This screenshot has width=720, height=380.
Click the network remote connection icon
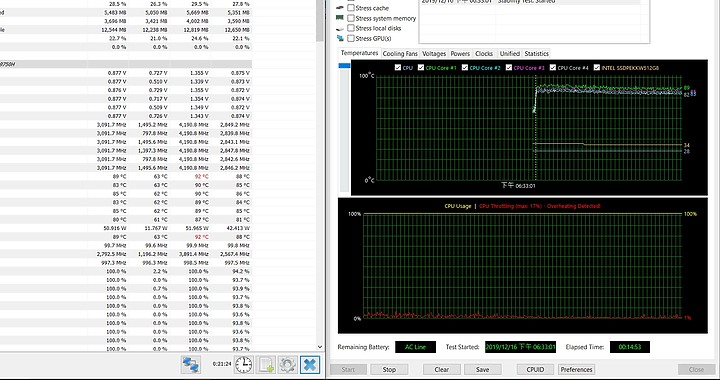190,365
